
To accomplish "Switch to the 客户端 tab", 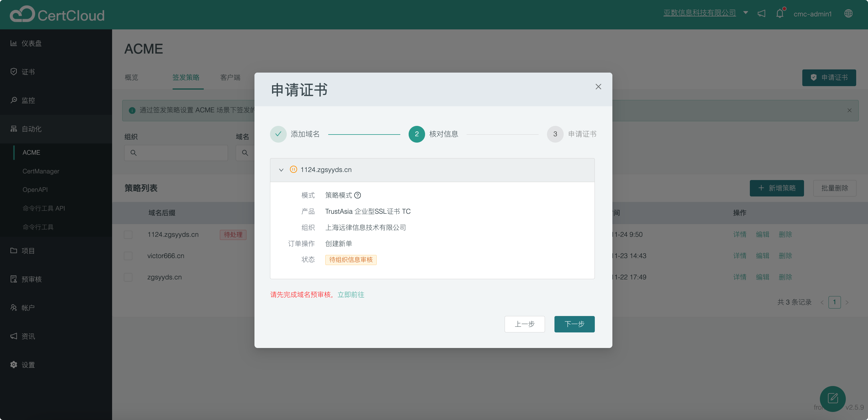I will coord(230,77).
